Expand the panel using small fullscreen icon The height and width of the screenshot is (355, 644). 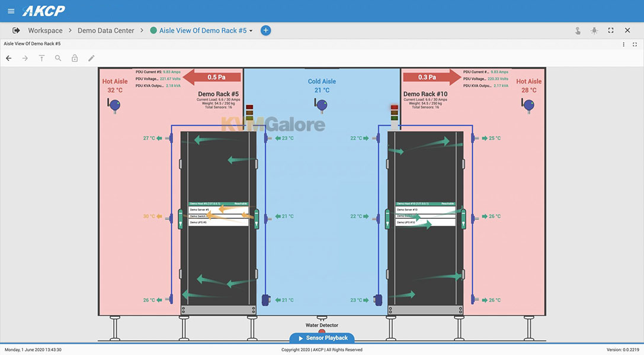635,44
